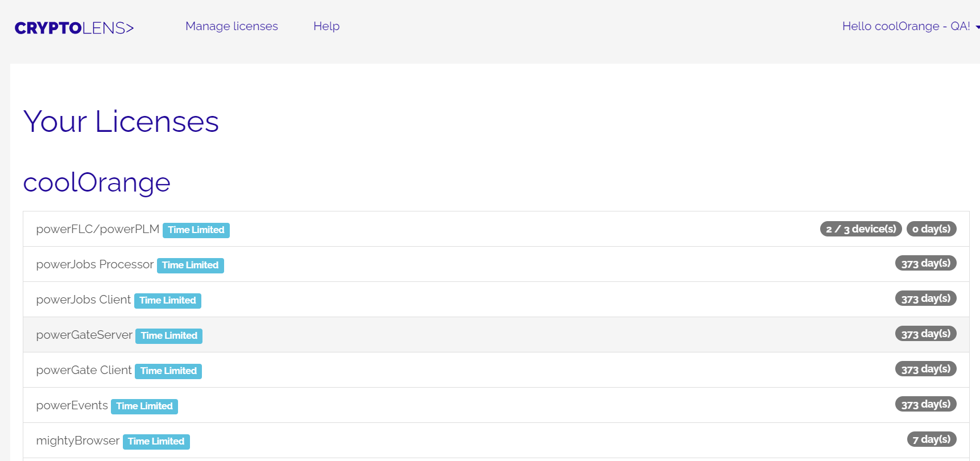This screenshot has width=980, height=461.
Task: Click Time Limited badge for powerGateServer
Action: [169, 336]
